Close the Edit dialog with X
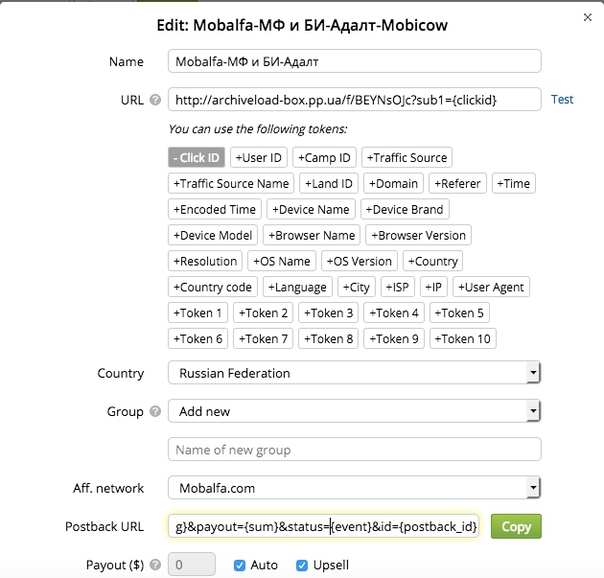The width and height of the screenshot is (604, 578). (587, 17)
